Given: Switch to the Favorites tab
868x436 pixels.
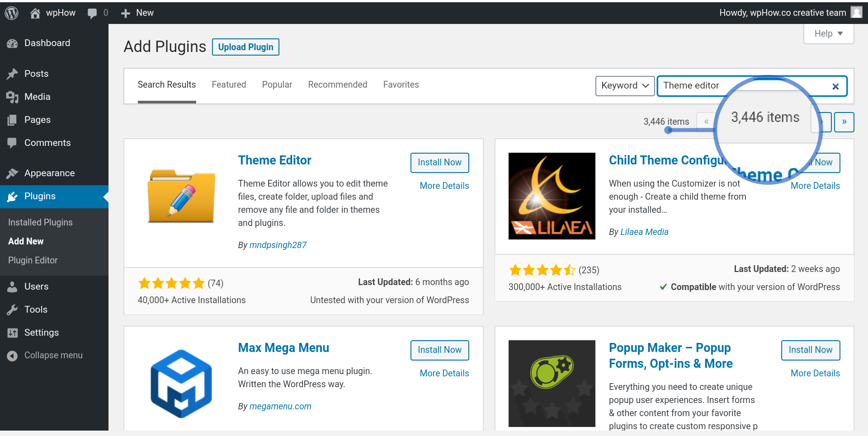Looking at the screenshot, I should pyautogui.click(x=401, y=85).
